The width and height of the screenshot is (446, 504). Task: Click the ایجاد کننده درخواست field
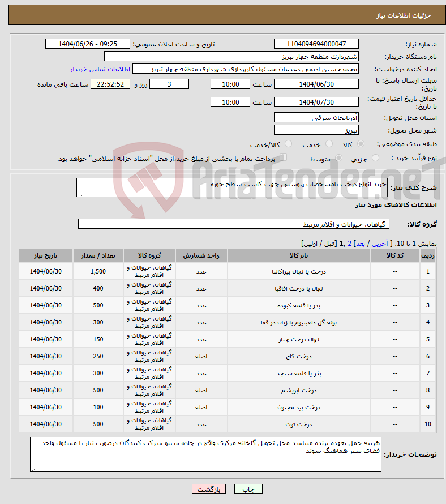point(246,69)
